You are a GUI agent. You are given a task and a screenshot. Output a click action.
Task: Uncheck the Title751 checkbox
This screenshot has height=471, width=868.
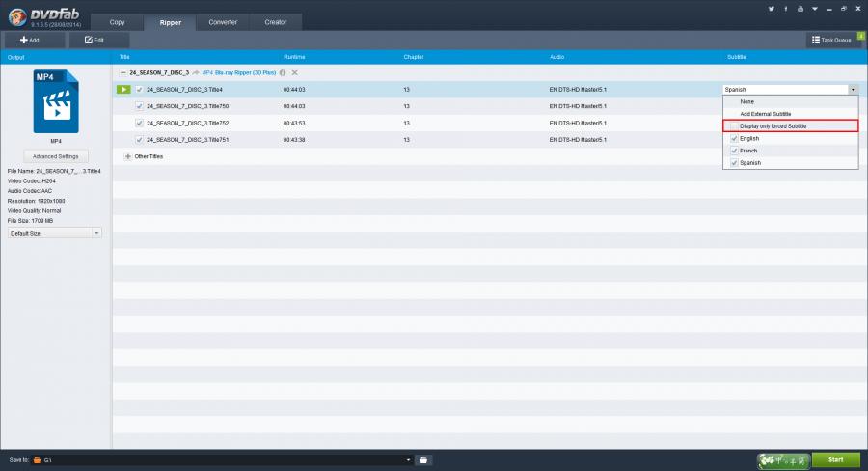(140, 140)
